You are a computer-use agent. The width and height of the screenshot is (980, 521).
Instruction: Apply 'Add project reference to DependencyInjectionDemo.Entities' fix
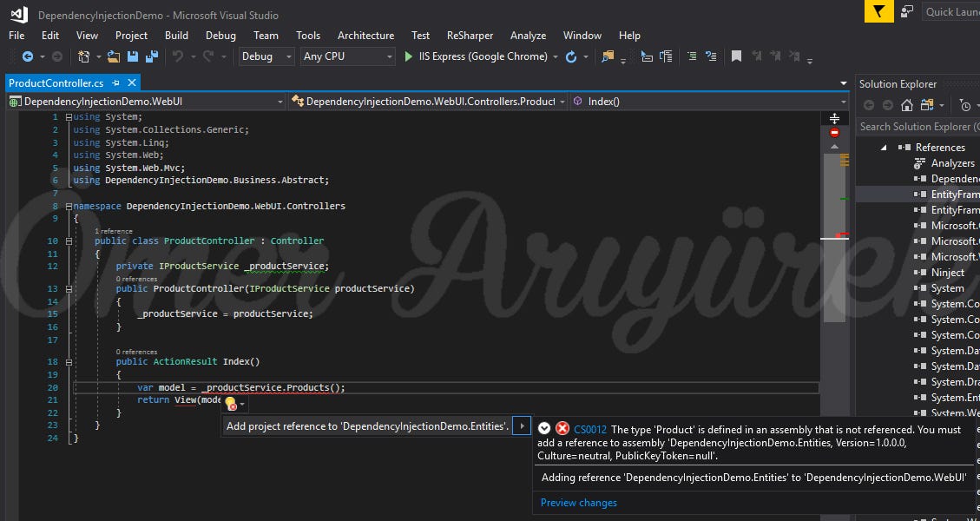(367, 426)
